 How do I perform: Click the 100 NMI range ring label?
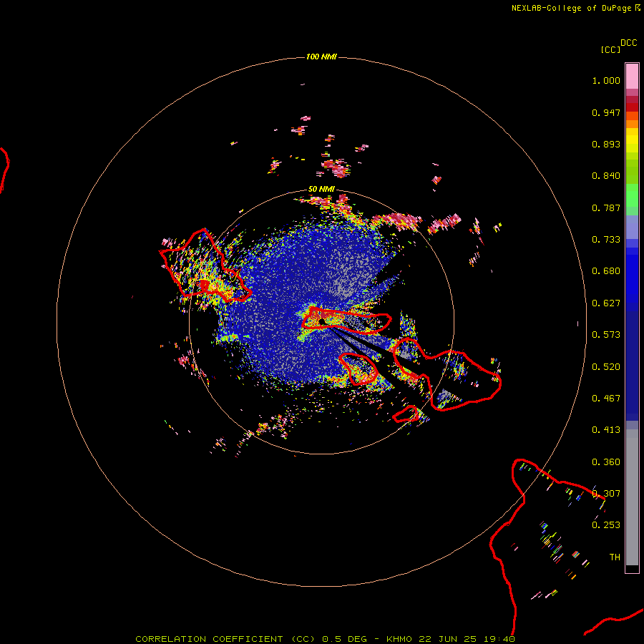321,57
